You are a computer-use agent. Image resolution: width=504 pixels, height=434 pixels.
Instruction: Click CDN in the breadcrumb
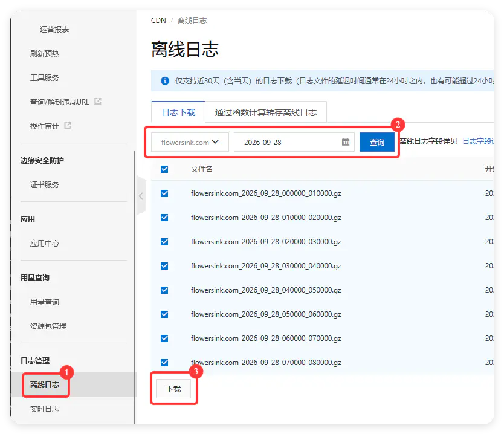[158, 21]
